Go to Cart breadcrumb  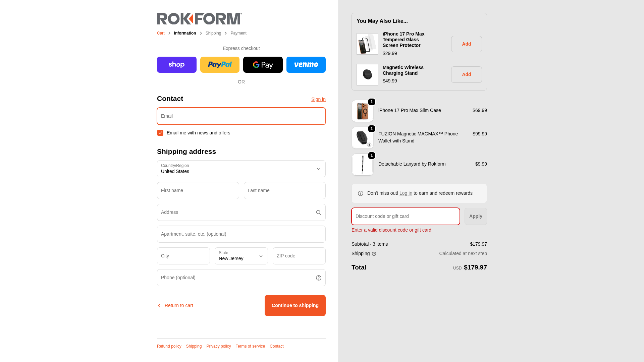[x=161, y=33]
